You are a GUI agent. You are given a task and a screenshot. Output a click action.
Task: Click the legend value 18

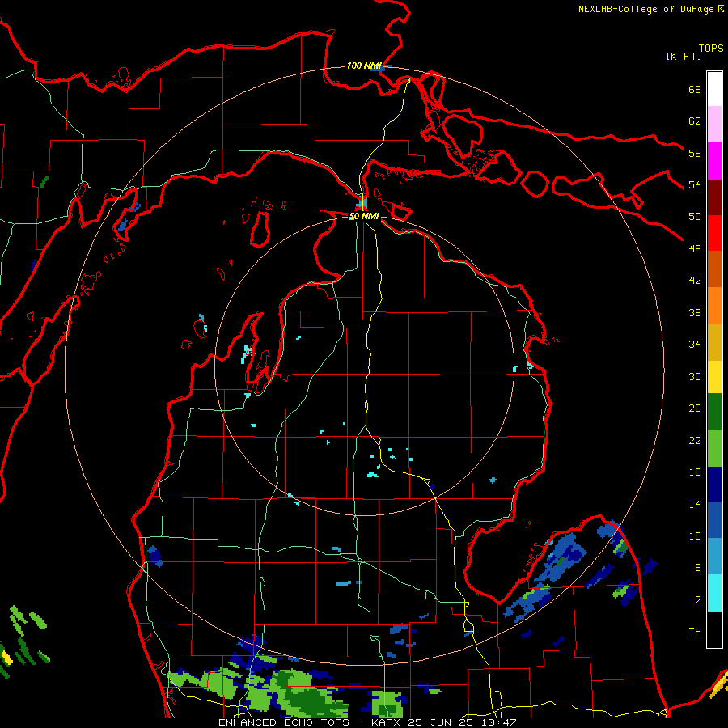695,472
